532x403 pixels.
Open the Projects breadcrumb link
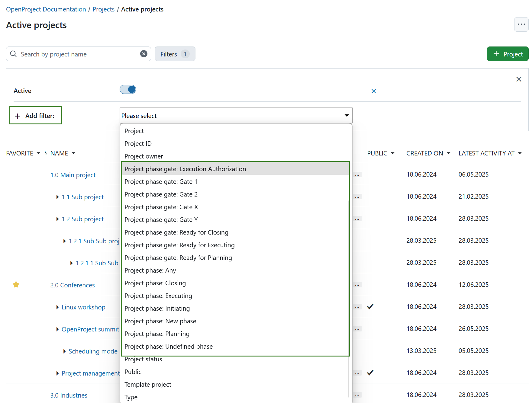pos(103,9)
